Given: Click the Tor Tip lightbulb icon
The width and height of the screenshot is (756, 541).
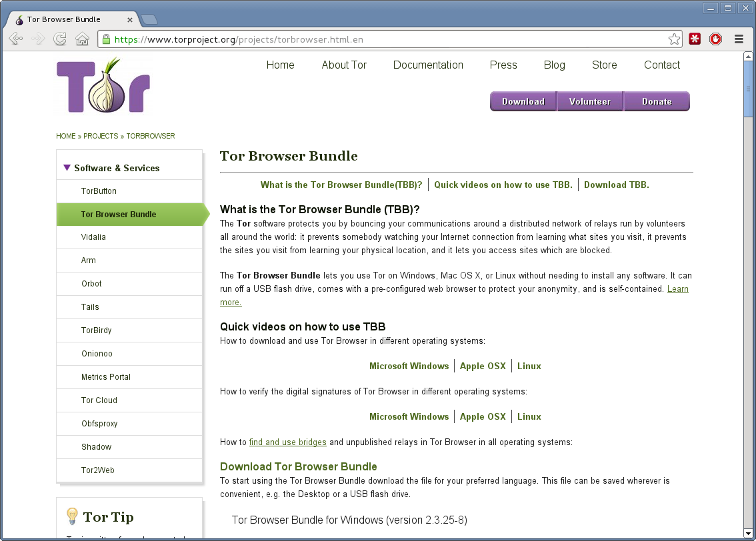Looking at the screenshot, I should click(x=72, y=516).
